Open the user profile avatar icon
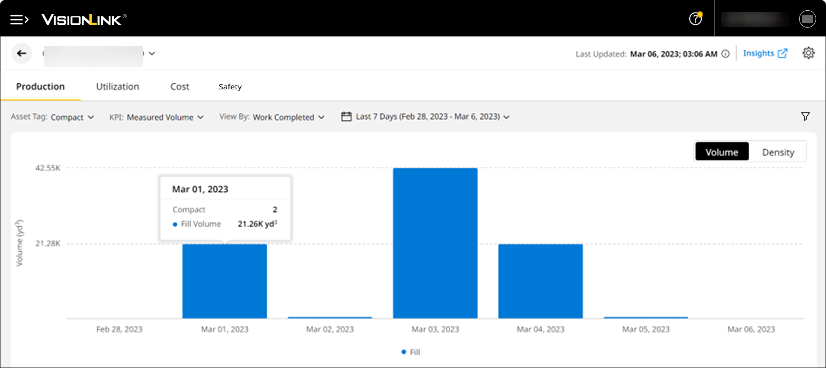Viewport: 826px width, 368px height. point(807,19)
